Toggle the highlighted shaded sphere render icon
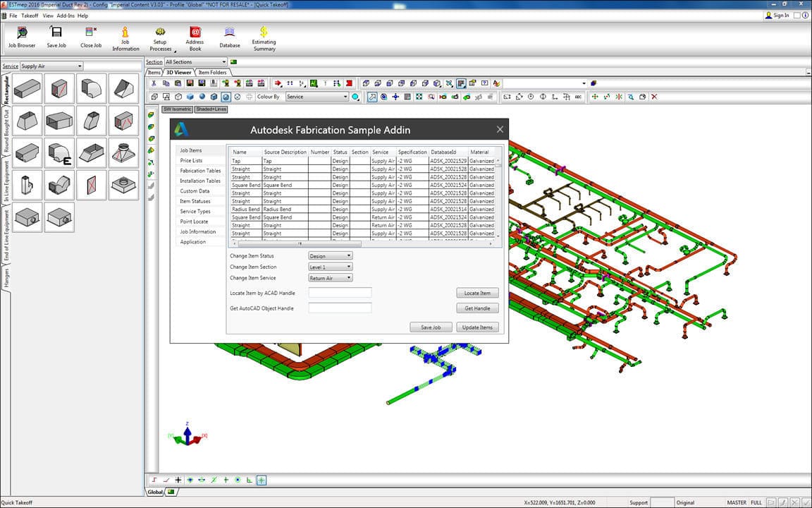Viewport: 812px width, 508px height. click(226, 97)
